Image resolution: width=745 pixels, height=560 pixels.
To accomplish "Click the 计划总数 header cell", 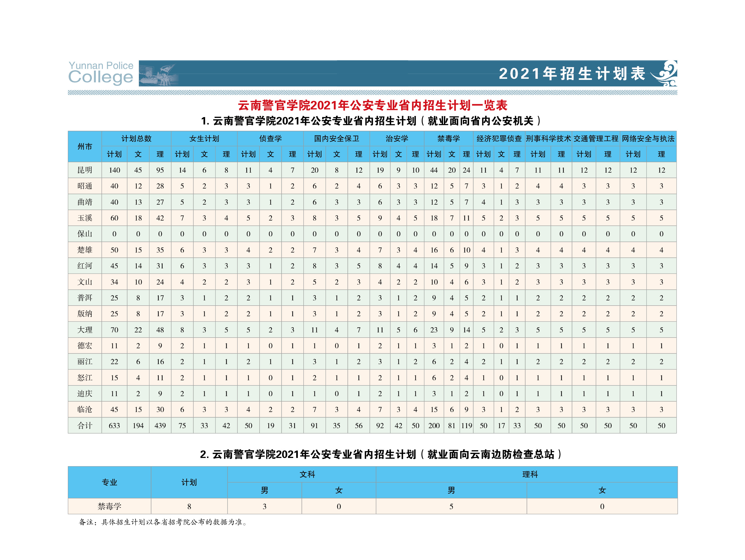I will click(136, 138).
